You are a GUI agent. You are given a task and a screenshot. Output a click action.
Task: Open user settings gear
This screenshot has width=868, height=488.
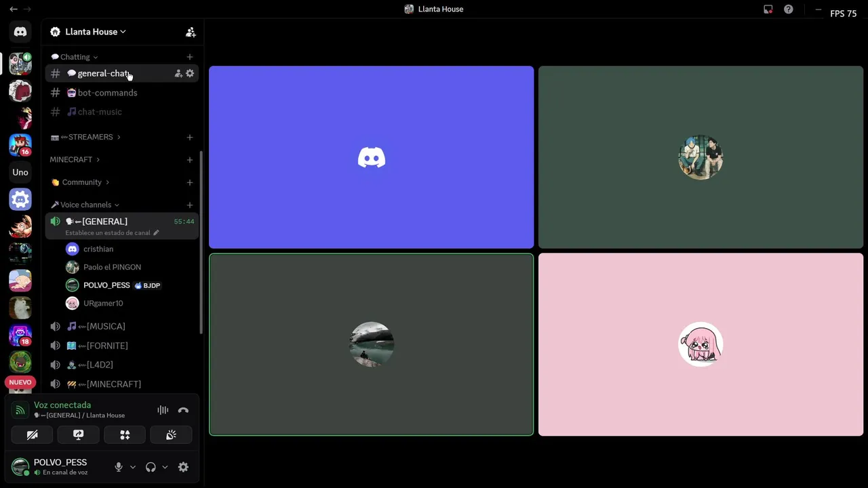tap(183, 467)
